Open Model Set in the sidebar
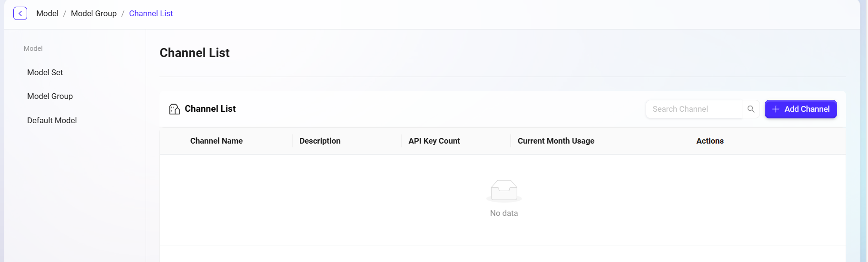 pyautogui.click(x=45, y=72)
